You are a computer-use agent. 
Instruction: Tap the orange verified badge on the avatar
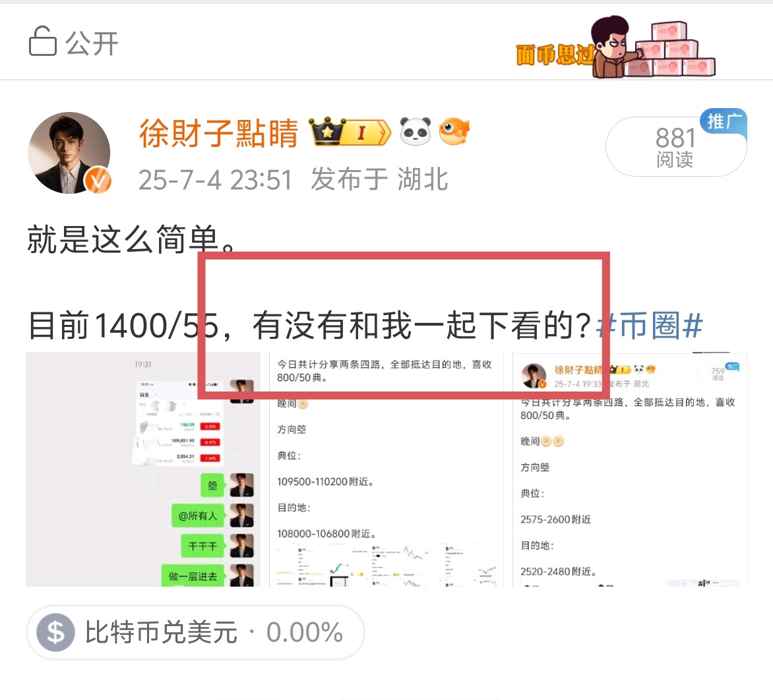98,180
